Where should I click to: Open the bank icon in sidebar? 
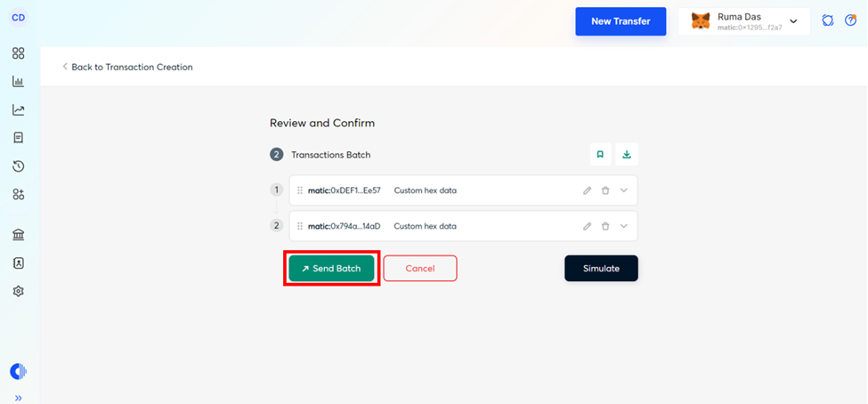point(18,235)
